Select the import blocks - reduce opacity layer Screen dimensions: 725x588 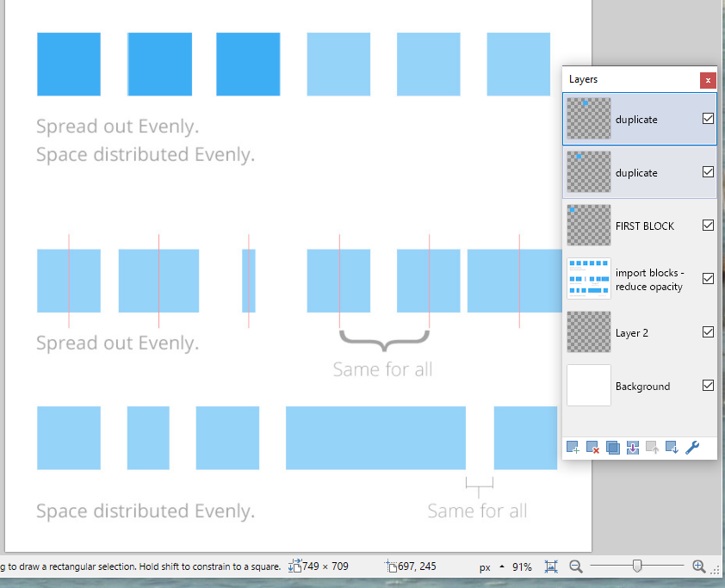click(x=640, y=279)
